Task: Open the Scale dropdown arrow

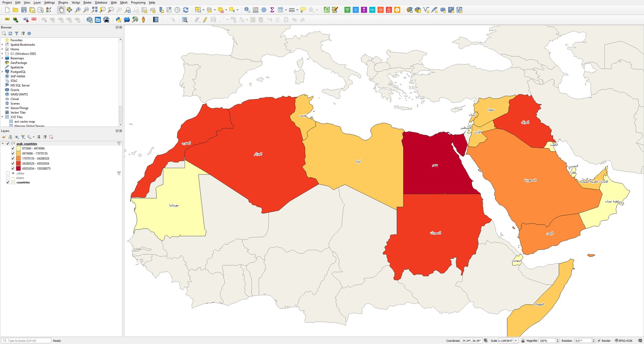Action: click(x=516, y=341)
